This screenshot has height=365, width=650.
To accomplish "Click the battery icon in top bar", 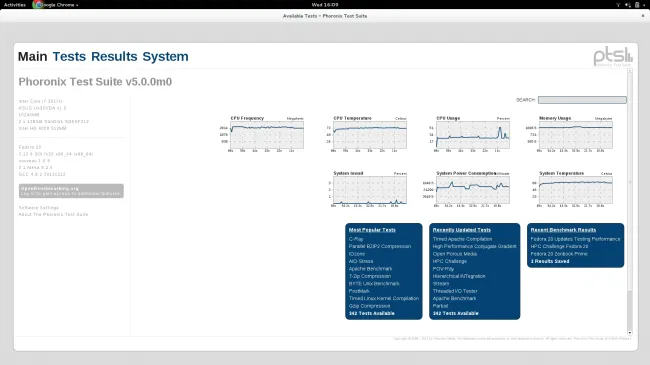I will point(637,5).
